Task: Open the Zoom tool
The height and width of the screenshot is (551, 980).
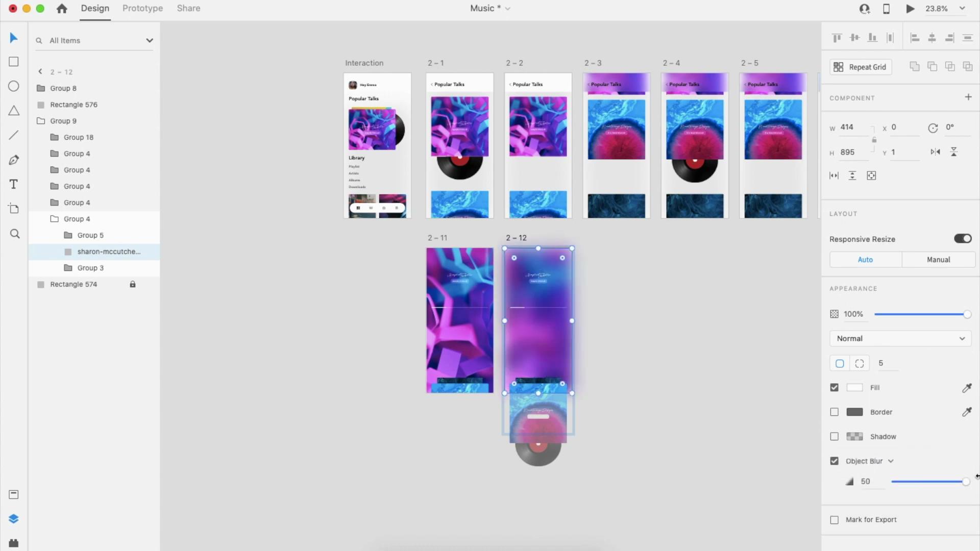Action: (15, 234)
